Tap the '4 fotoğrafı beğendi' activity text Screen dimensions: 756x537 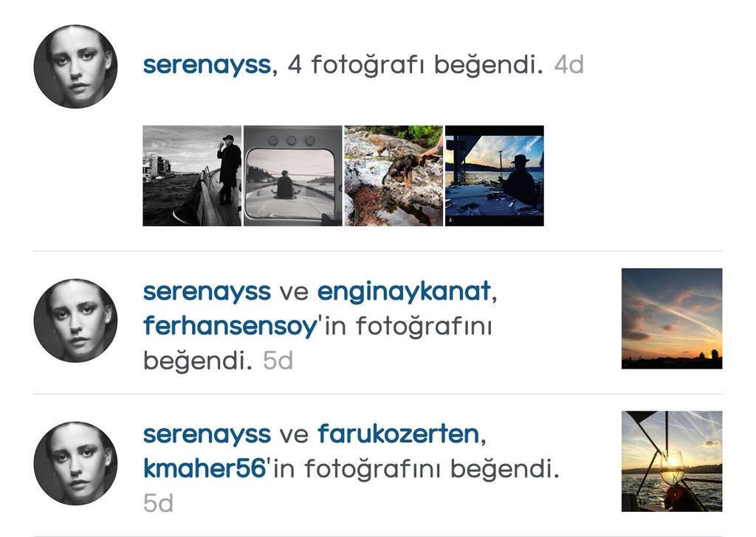(415, 66)
